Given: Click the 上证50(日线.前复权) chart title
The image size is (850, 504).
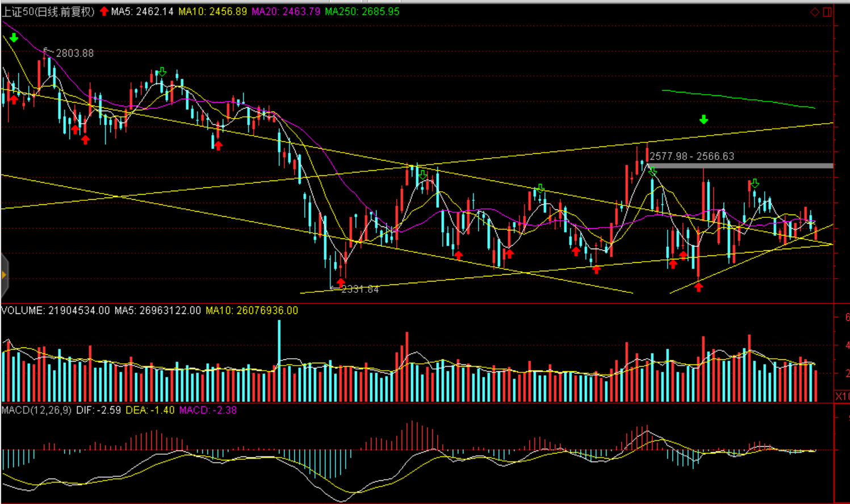Looking at the screenshot, I should click(48, 12).
